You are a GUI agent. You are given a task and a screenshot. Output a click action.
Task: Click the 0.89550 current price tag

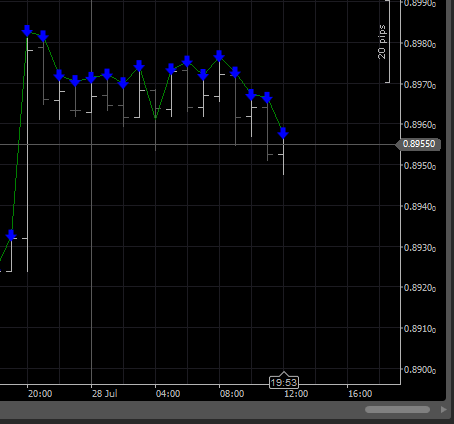tap(418, 144)
